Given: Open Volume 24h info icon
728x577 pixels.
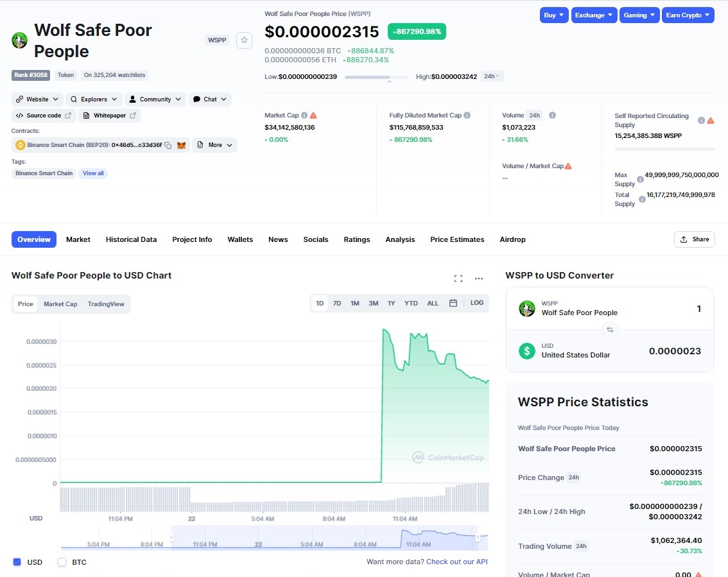Looking at the screenshot, I should pos(553,115).
